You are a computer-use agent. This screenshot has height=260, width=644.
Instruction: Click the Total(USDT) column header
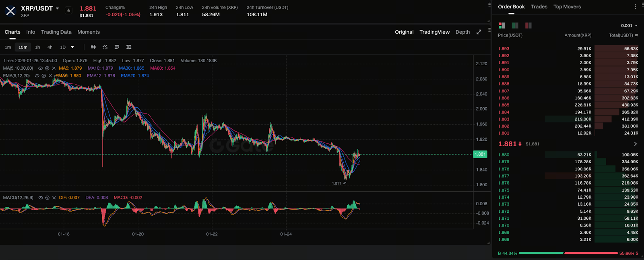pos(621,35)
